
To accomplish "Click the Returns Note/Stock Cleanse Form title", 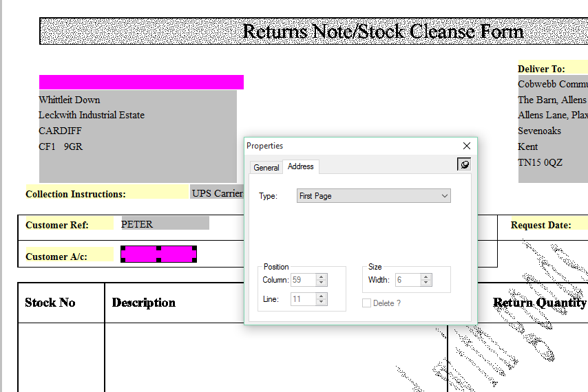I will click(x=383, y=32).
